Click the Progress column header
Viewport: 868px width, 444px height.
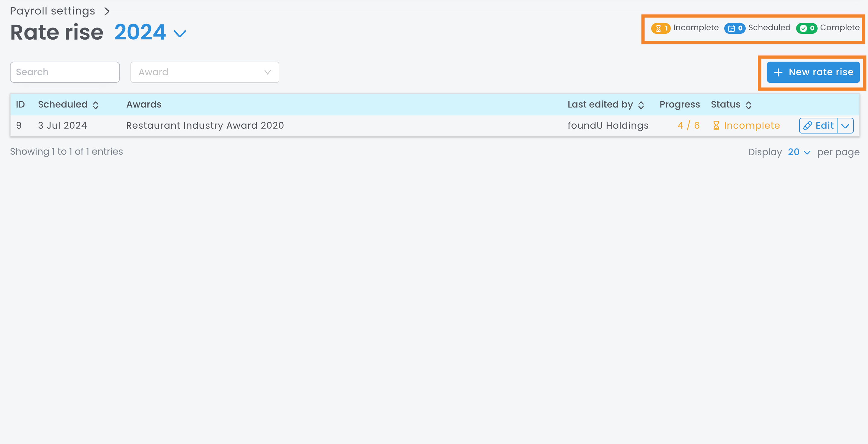click(x=679, y=105)
